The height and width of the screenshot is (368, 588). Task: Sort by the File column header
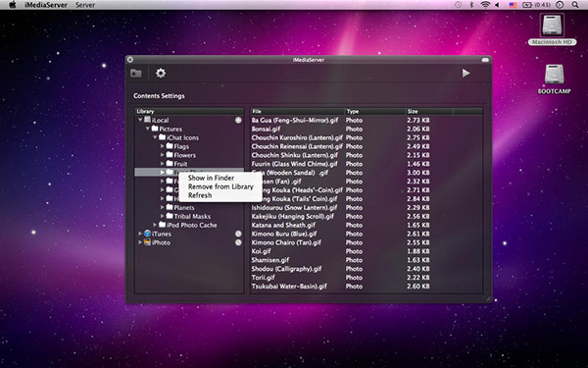[297, 112]
